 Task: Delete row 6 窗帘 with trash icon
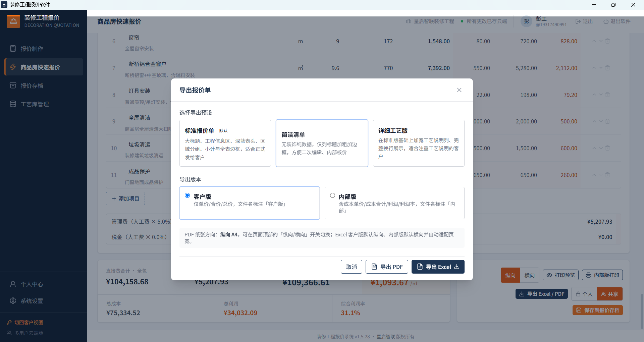pos(607,41)
